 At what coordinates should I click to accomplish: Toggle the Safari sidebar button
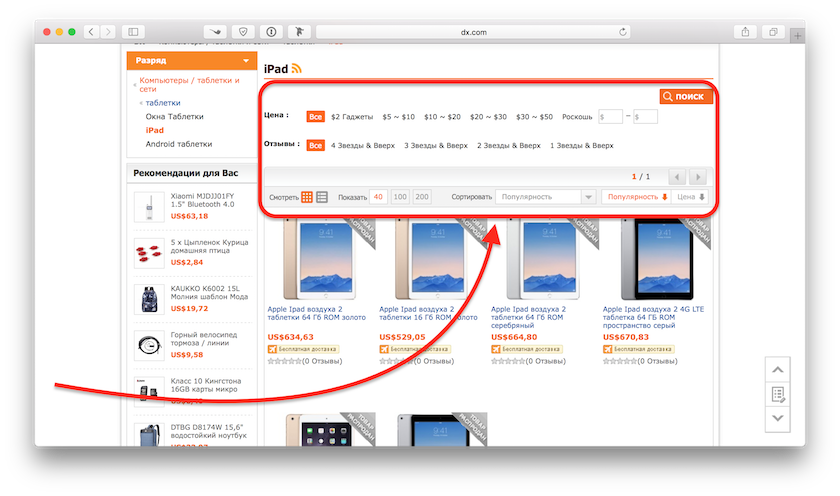133,32
